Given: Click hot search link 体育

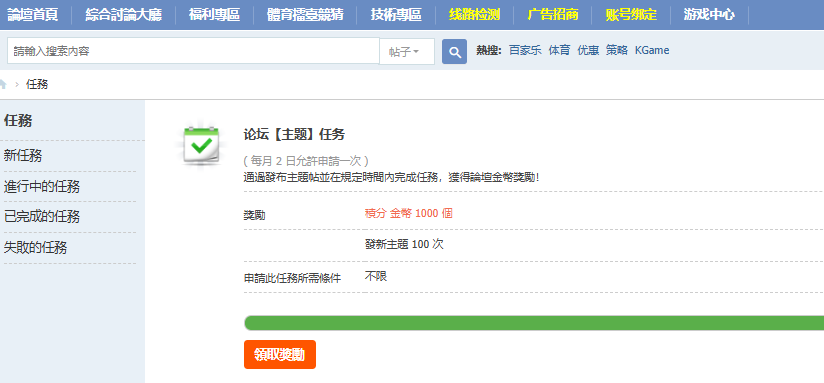Looking at the screenshot, I should (559, 50).
